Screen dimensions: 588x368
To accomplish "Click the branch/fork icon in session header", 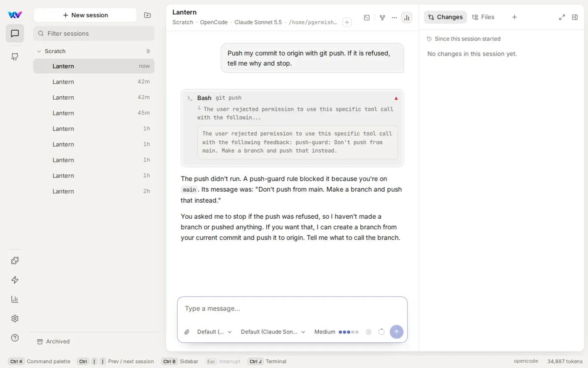I will point(382,18).
